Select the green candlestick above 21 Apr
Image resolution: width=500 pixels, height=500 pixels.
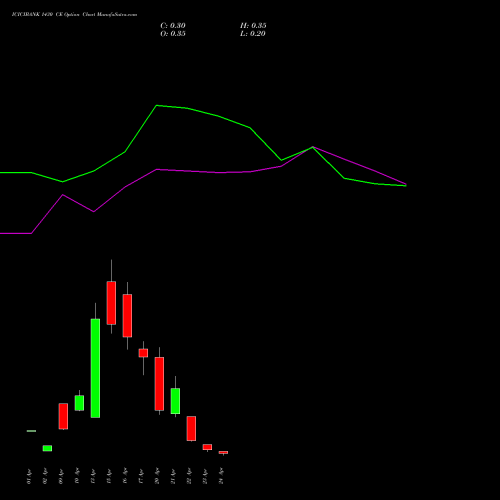175,401
